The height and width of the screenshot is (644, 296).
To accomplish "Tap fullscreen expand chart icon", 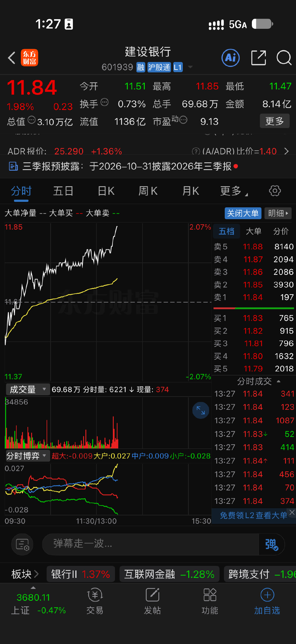I will [201, 410].
